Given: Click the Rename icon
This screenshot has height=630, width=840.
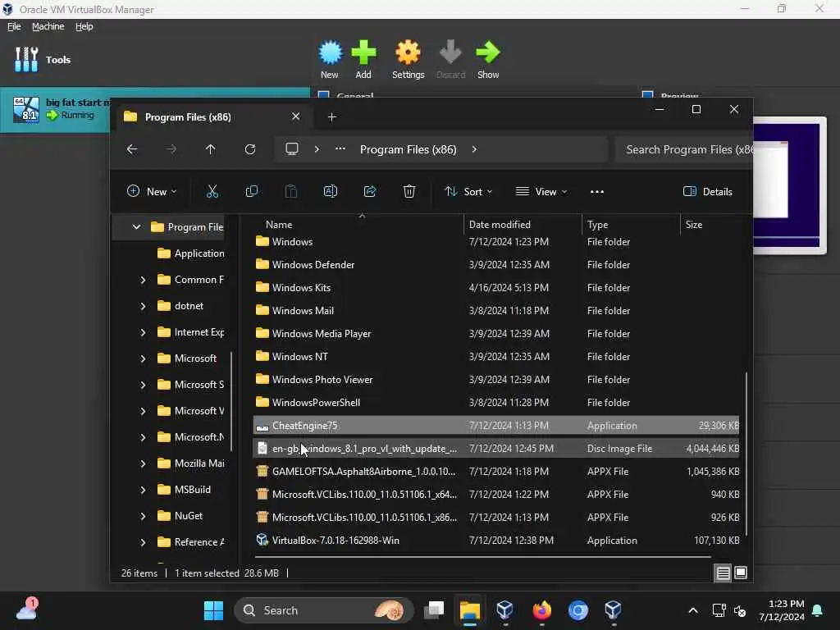Looking at the screenshot, I should [x=331, y=191].
